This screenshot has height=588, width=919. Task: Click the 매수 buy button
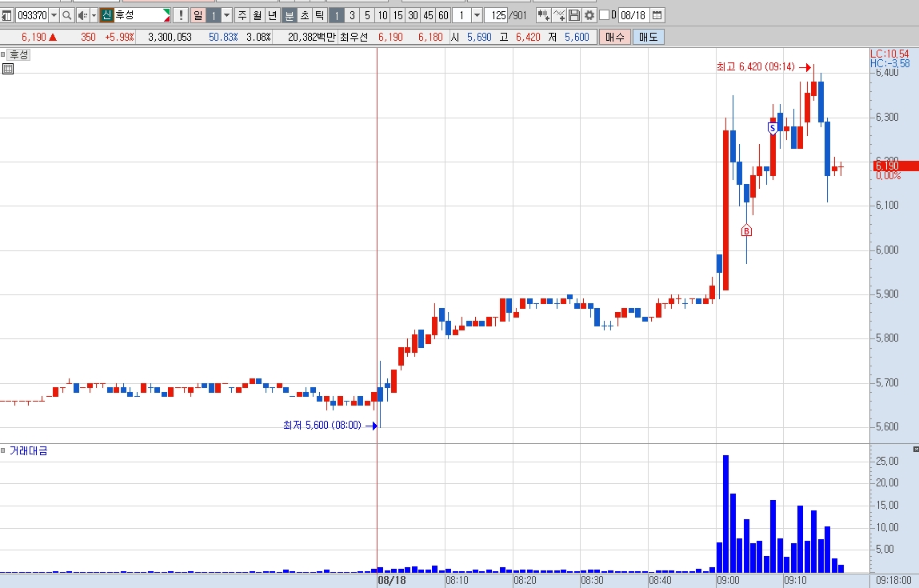pos(615,37)
